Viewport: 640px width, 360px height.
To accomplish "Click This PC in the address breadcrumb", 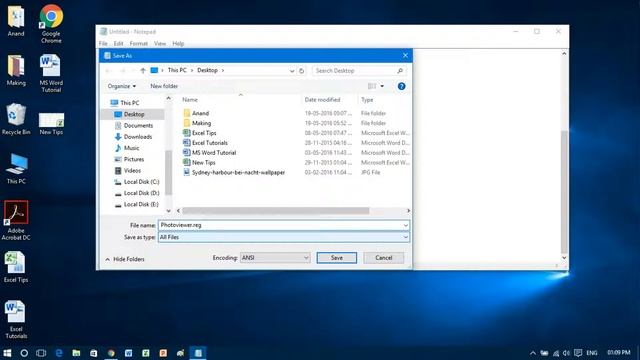I will pos(177,70).
